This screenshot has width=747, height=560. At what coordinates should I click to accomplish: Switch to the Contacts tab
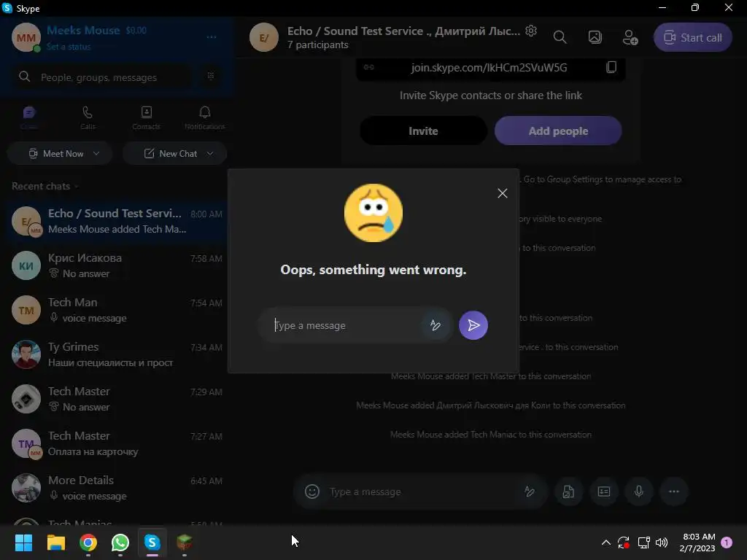pos(146,117)
